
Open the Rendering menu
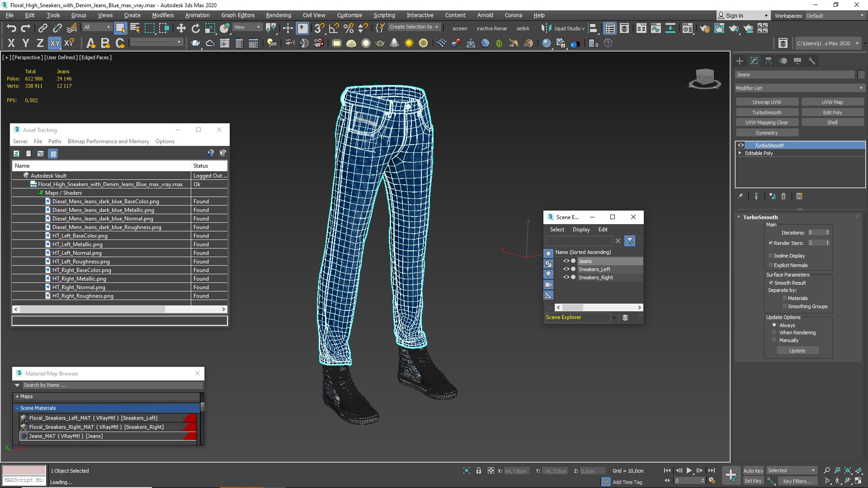pos(278,15)
